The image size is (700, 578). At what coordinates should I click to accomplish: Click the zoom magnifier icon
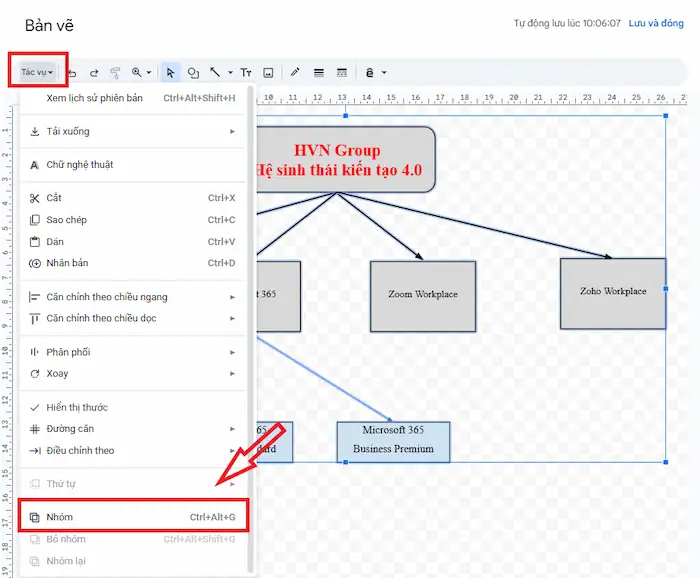point(137,72)
